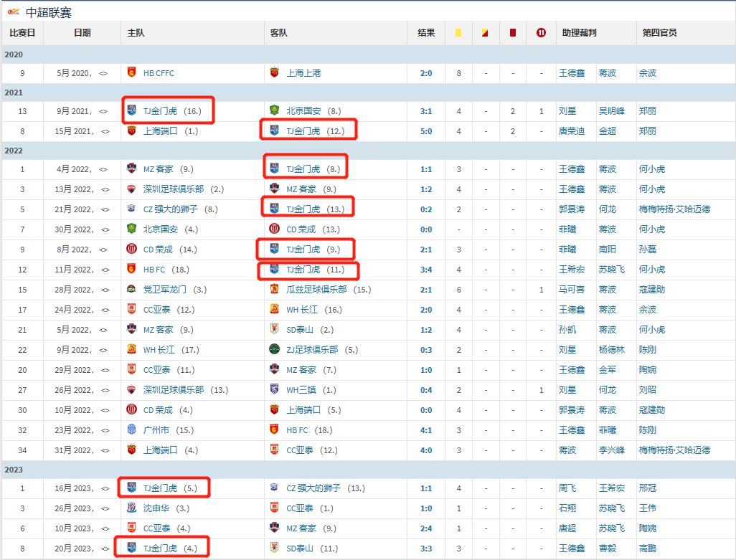The image size is (736, 560).
Task: Click the 比赛日 column header
Action: pos(22,33)
